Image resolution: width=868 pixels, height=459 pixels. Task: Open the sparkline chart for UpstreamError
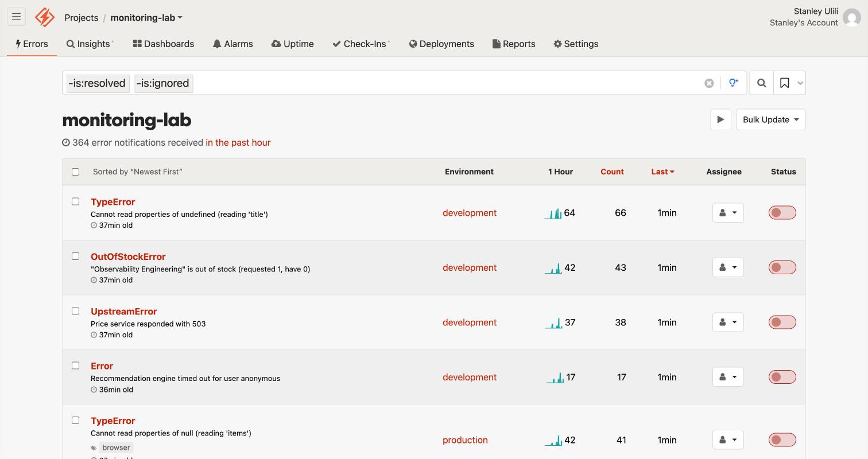(x=553, y=323)
